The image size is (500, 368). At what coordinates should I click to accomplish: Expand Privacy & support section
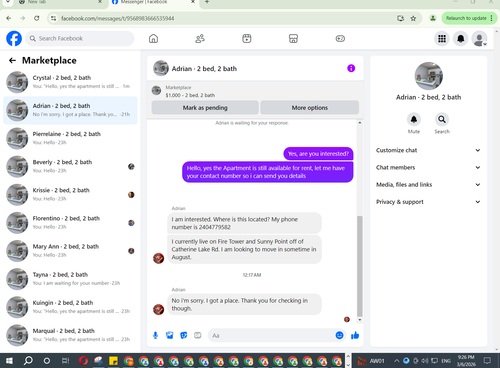[x=428, y=202]
